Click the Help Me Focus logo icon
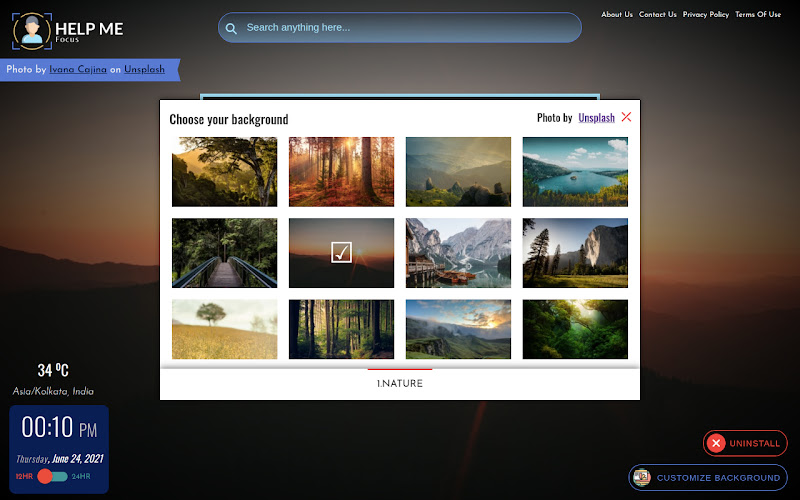Image resolution: width=800 pixels, height=500 pixels. pos(32,31)
